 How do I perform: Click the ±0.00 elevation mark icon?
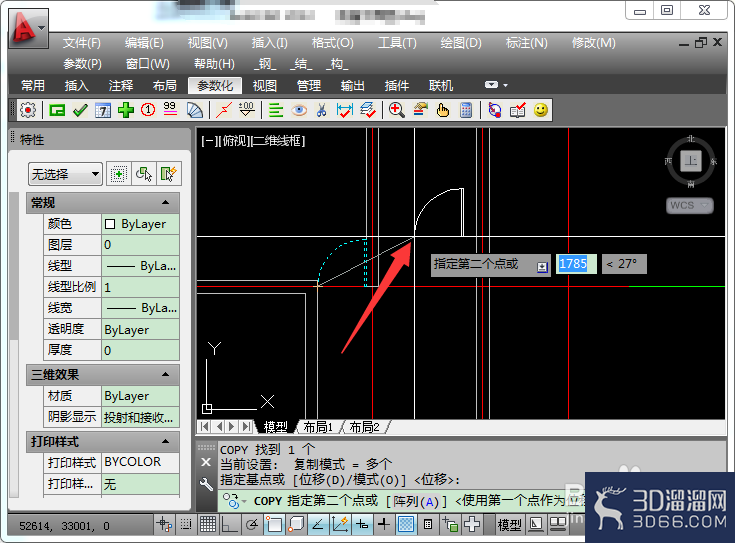[x=247, y=111]
